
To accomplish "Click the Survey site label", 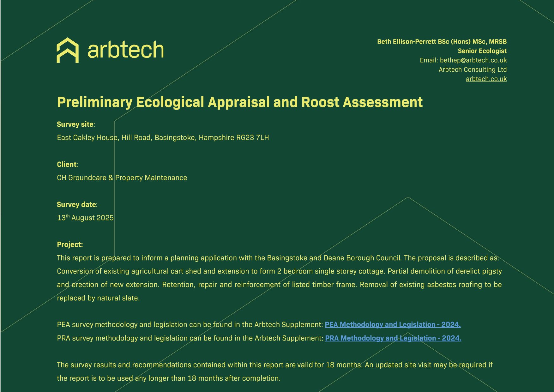I will (75, 124).
